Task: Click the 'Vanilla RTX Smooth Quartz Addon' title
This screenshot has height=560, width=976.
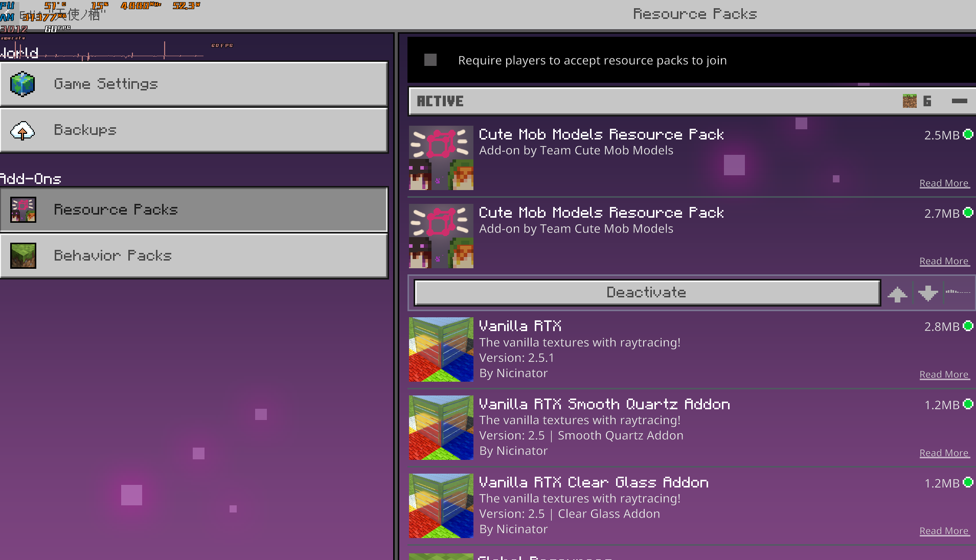Action: [x=604, y=404]
